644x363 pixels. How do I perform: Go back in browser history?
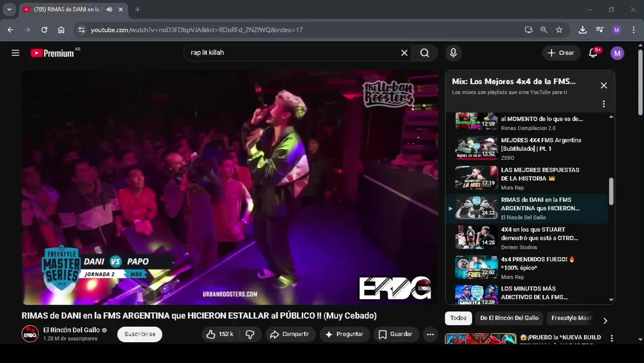tap(11, 30)
